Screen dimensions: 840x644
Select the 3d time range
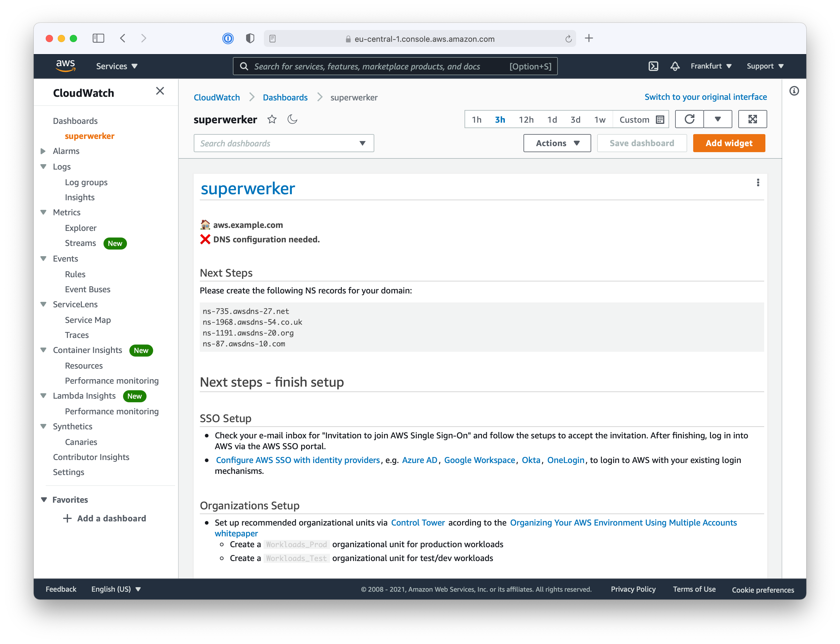575,120
